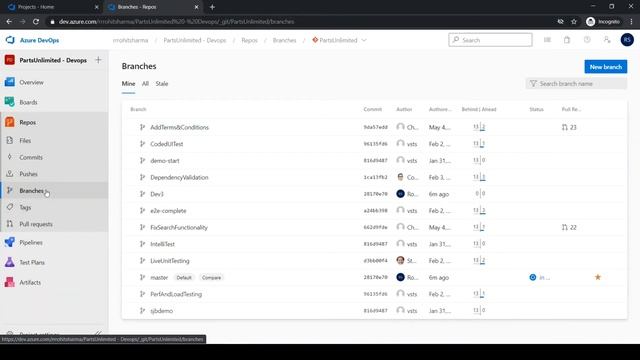The height and width of the screenshot is (360, 640).
Task: Open Commits under Repos
Action: tap(31, 157)
